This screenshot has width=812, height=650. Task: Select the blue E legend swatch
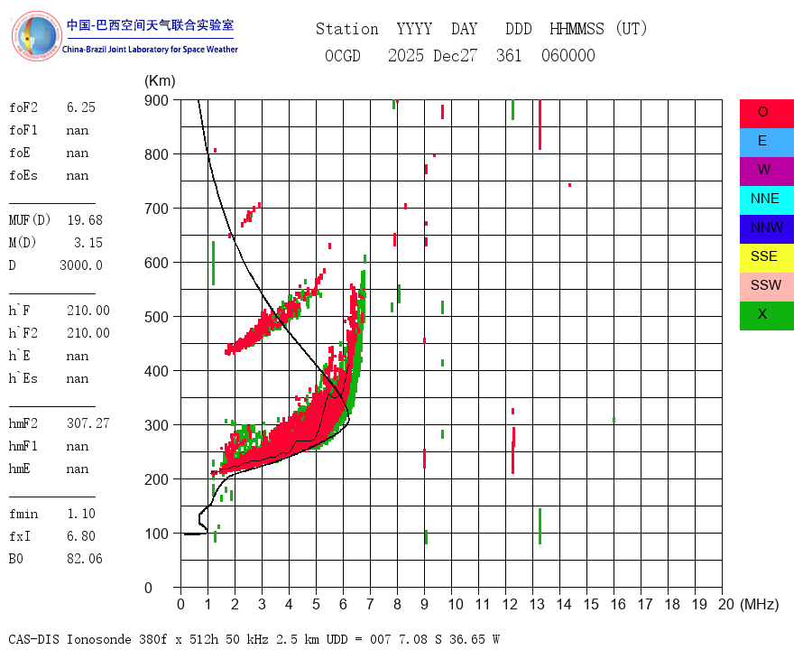(766, 143)
